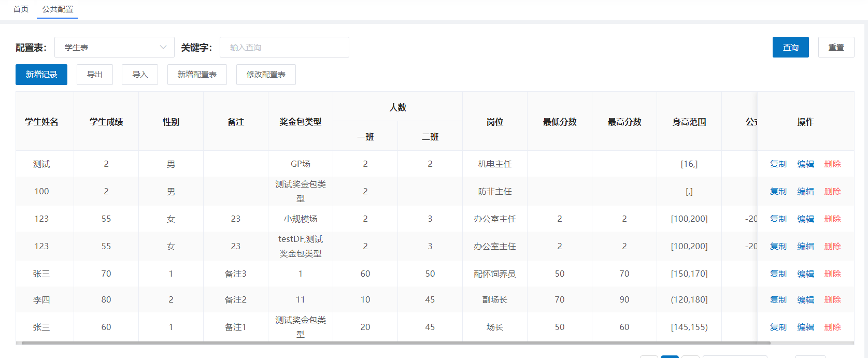
Task: Click the 备注1 cell
Action: (x=236, y=327)
